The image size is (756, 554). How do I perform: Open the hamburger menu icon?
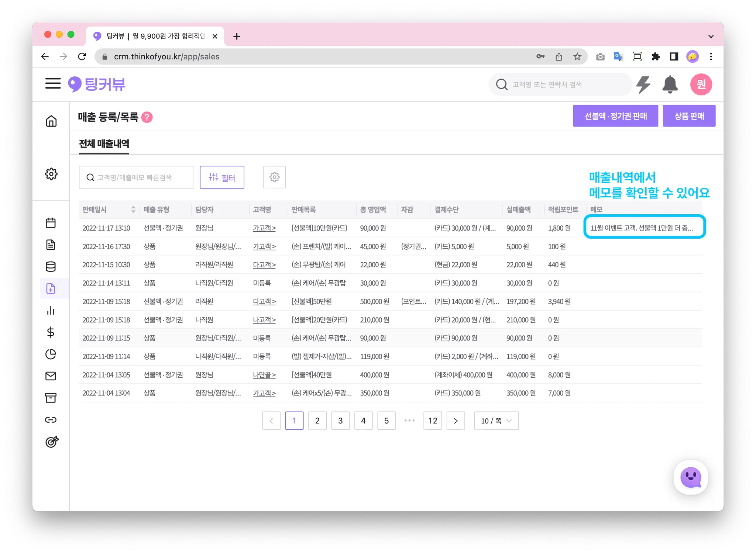coord(53,83)
